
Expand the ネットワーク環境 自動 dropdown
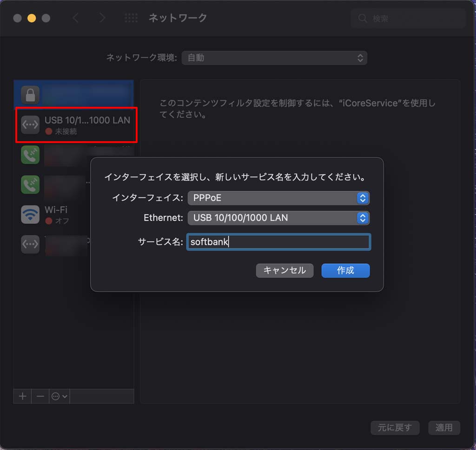pos(274,58)
